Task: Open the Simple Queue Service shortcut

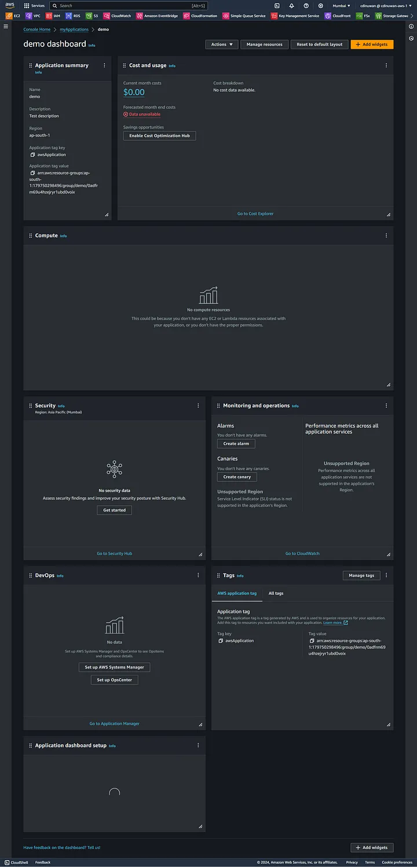Action: 244,16
